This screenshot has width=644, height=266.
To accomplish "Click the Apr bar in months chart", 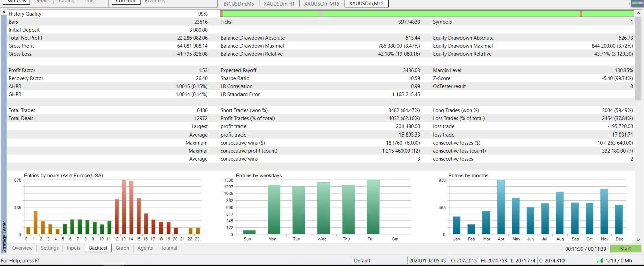I will click(501, 207).
